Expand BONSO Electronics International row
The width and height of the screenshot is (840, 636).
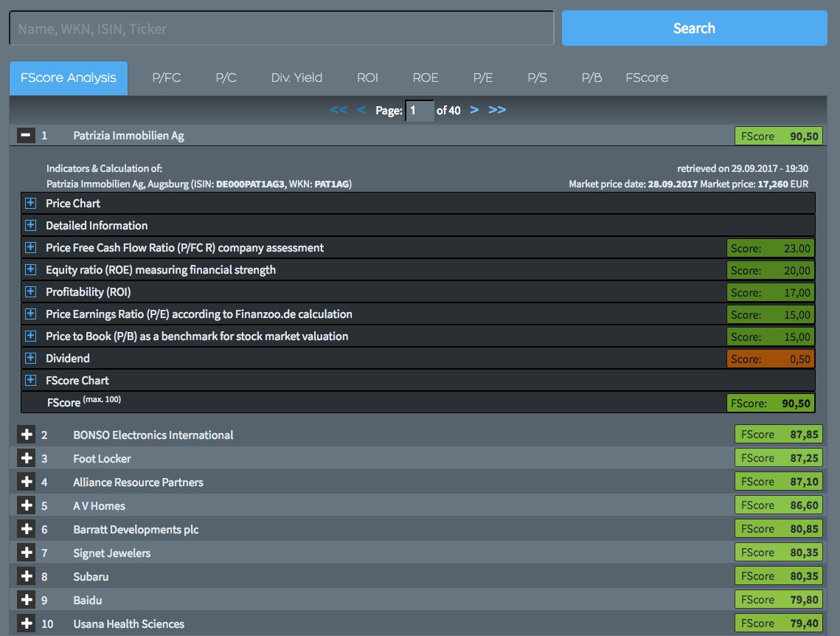[x=26, y=435]
